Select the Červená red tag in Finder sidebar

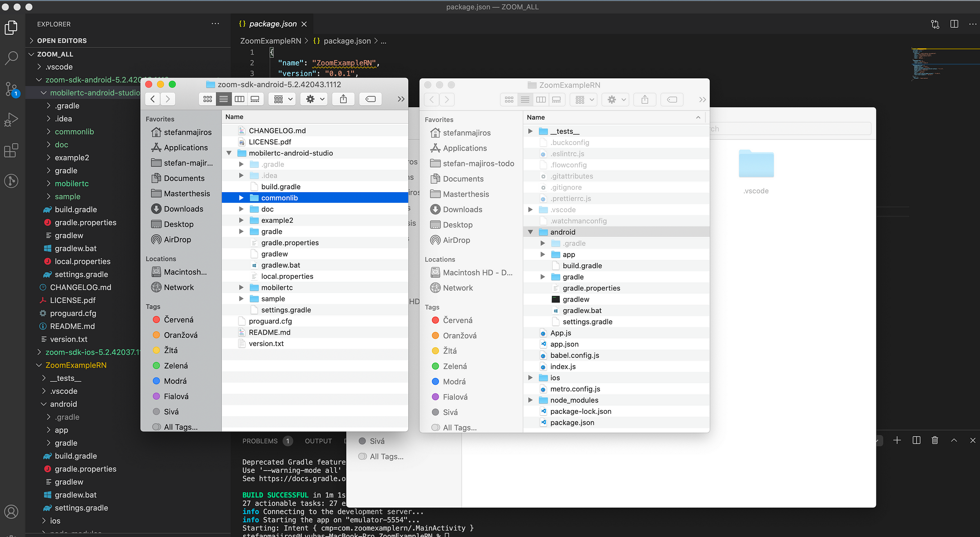(x=178, y=320)
